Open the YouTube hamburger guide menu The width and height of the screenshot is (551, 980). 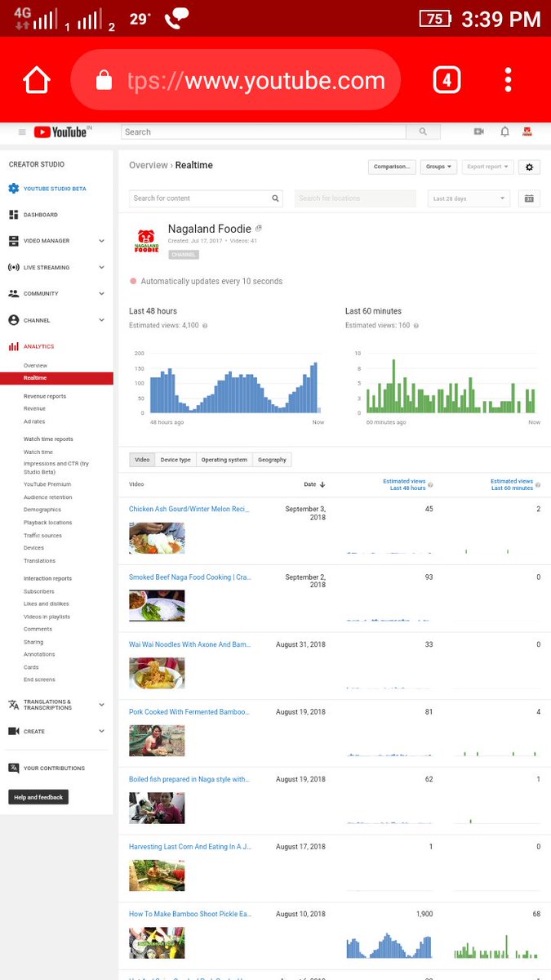[22, 132]
